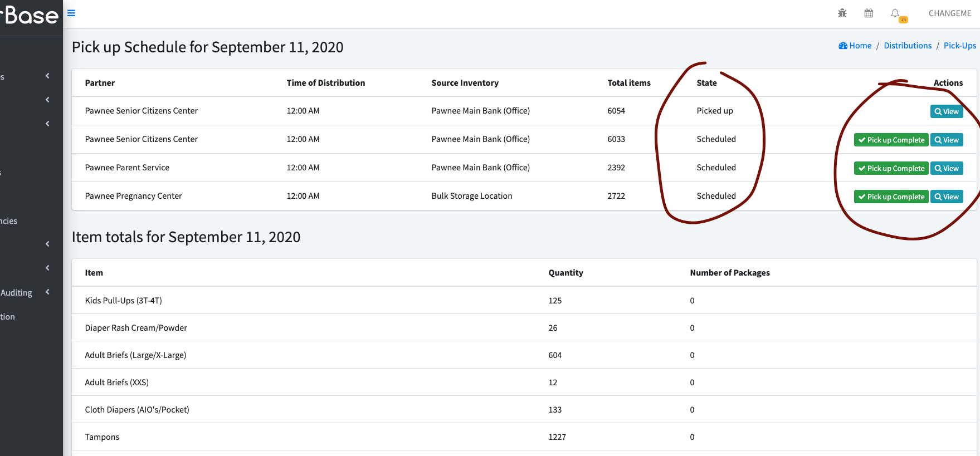Expand the second sidebar chevron
This screenshot has width=980, height=456.
click(47, 100)
